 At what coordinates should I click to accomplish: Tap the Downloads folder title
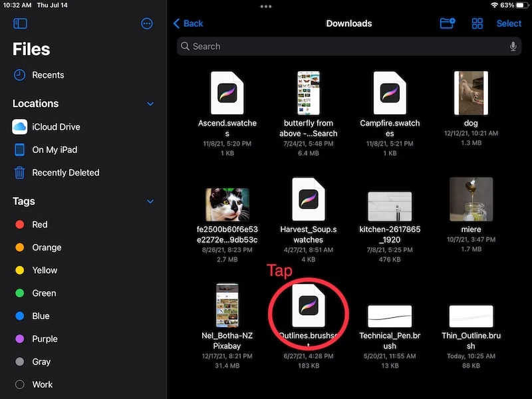(x=348, y=23)
